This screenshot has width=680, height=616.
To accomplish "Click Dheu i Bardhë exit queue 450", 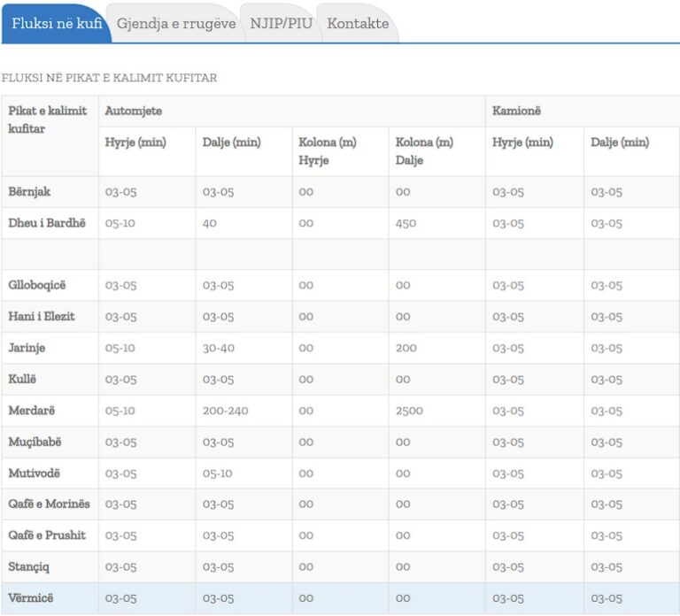I will pos(406,224).
